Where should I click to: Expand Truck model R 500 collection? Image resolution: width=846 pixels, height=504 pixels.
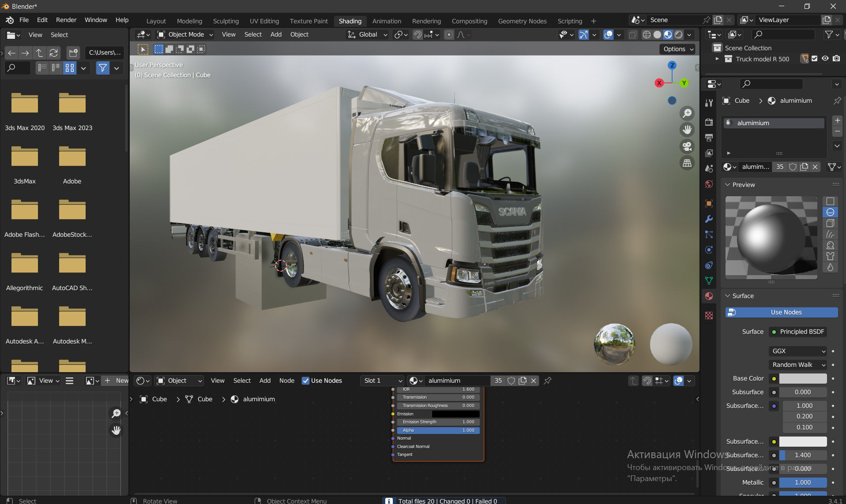(717, 59)
